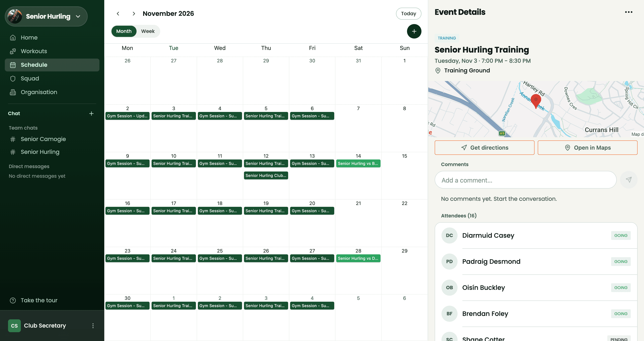Viewport: 644px width, 341px height.
Task: Click the red map location pin
Action: click(x=536, y=101)
